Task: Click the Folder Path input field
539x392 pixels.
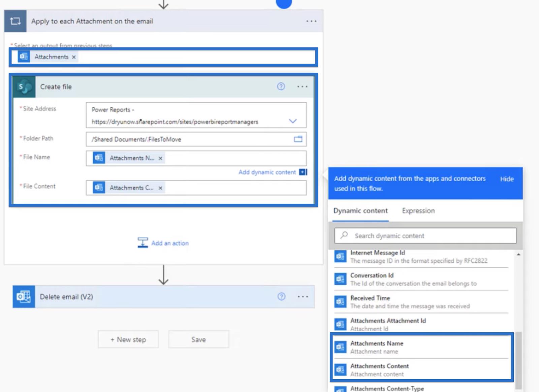Action: [196, 139]
